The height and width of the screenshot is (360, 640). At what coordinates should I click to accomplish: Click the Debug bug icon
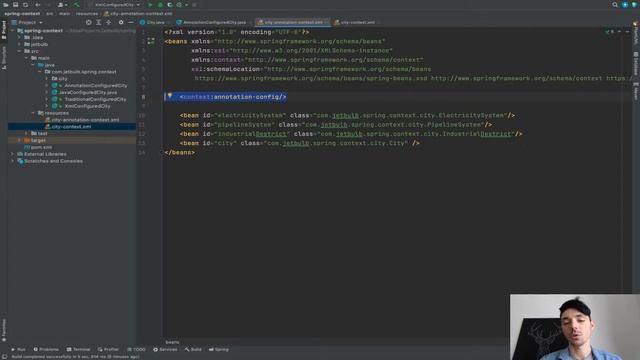[160, 4]
